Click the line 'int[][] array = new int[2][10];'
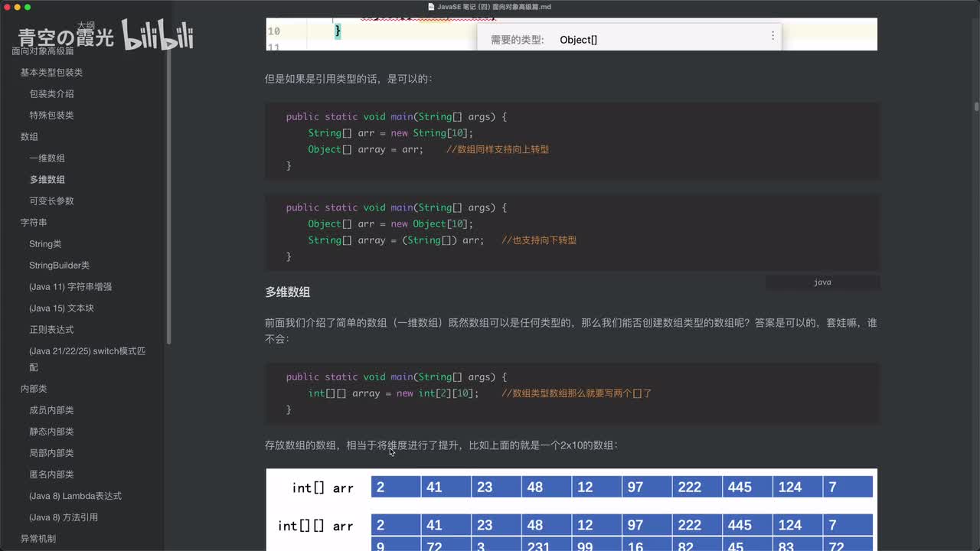The image size is (980, 551). (x=394, y=393)
